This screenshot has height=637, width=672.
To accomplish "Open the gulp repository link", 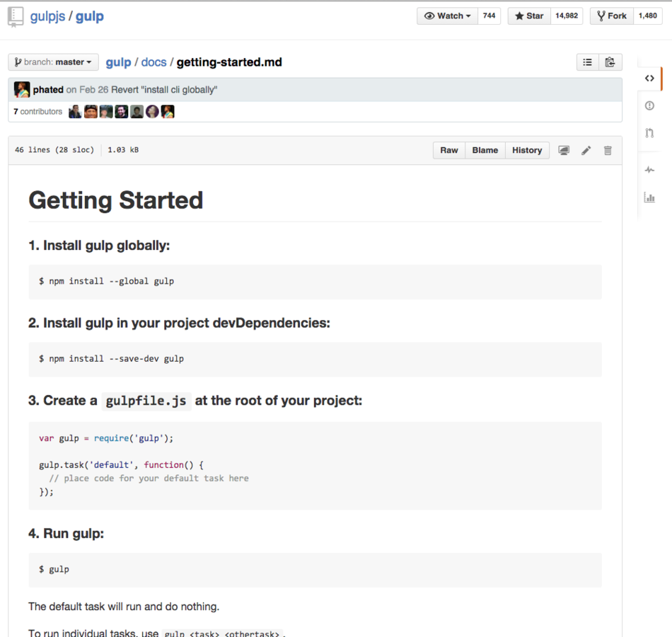I will pyautogui.click(x=90, y=16).
